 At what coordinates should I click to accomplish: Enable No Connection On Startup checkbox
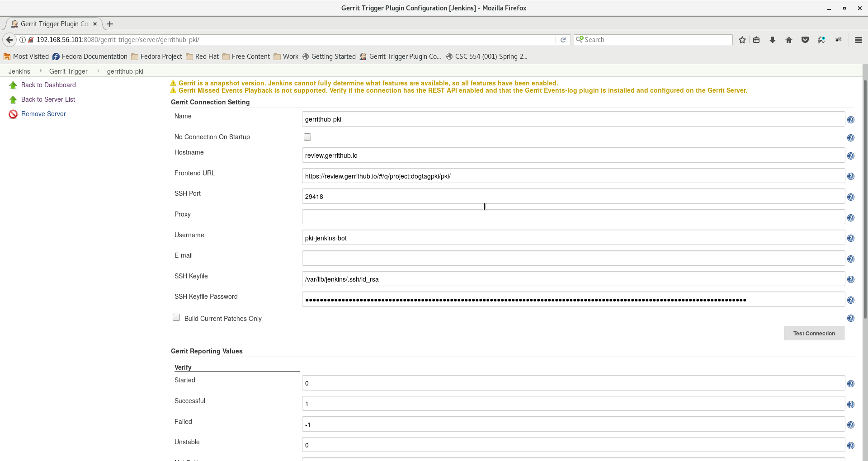tap(307, 137)
